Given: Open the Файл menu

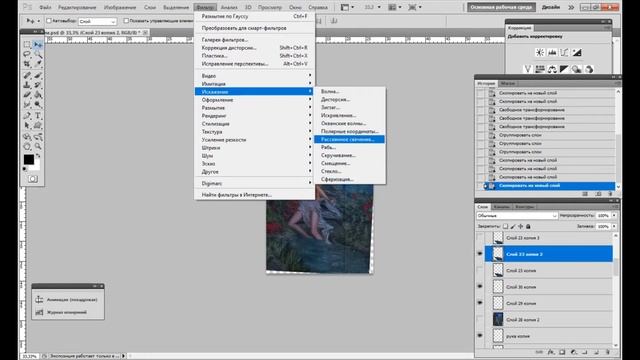Looking at the screenshot, I should (x=45, y=7).
